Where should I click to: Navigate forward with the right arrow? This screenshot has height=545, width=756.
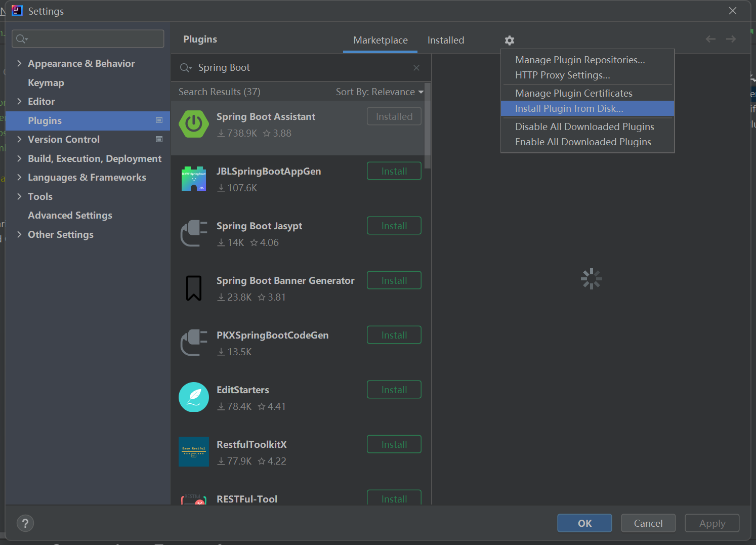(731, 39)
